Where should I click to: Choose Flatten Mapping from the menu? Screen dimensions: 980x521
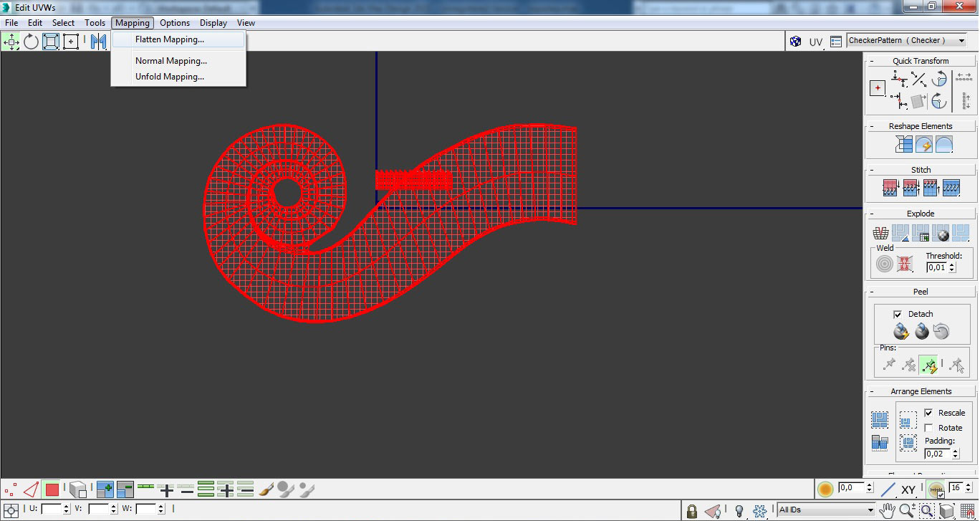click(x=170, y=39)
